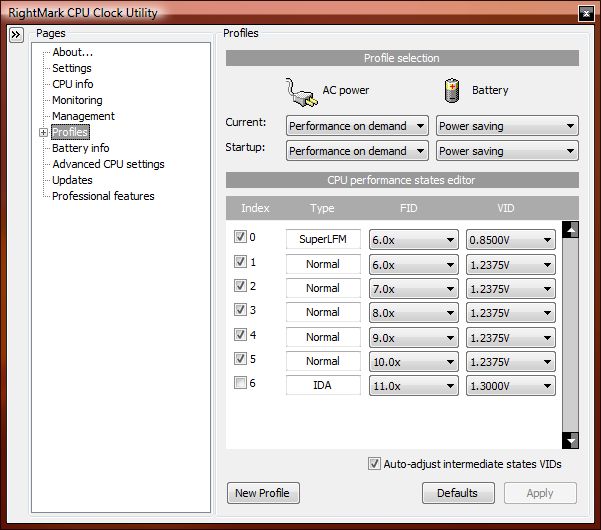Open Advanced CPU settings page

tap(108, 164)
